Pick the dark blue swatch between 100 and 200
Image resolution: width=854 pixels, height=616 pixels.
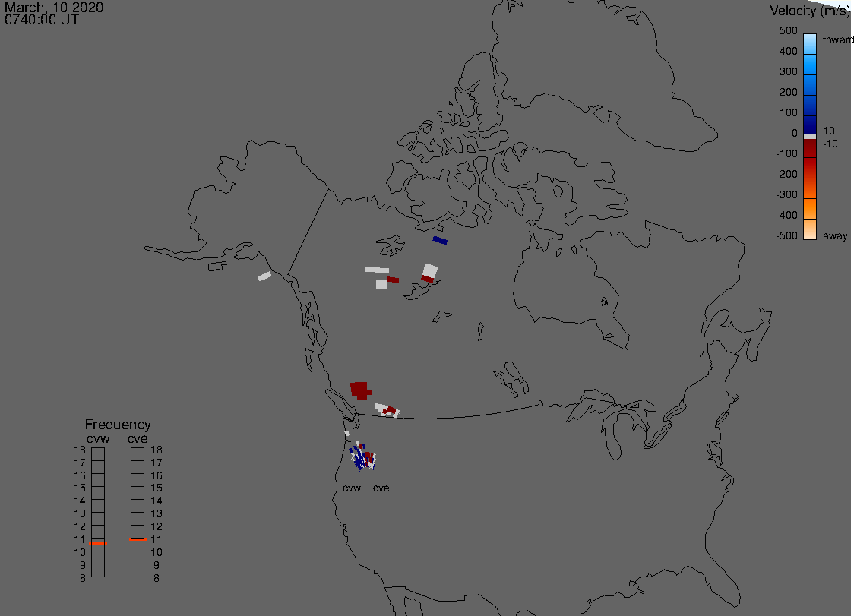(x=810, y=106)
